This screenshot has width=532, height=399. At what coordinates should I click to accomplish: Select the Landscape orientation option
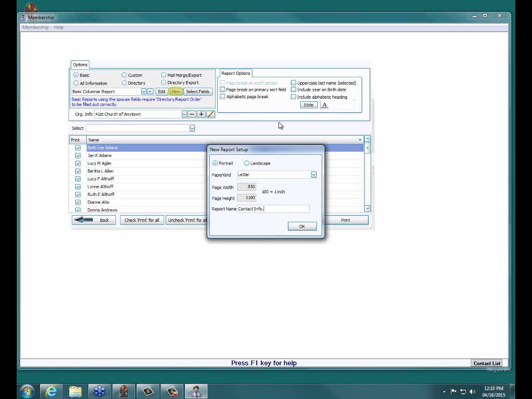click(247, 163)
